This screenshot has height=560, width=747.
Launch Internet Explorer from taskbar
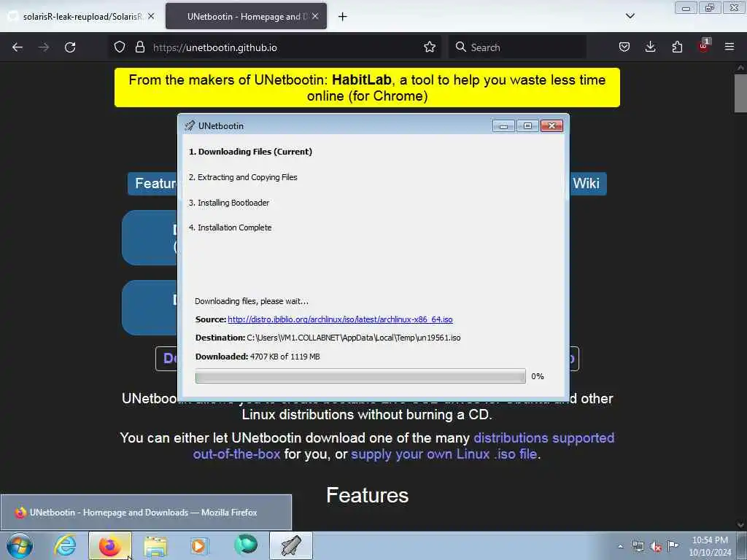[65, 545]
